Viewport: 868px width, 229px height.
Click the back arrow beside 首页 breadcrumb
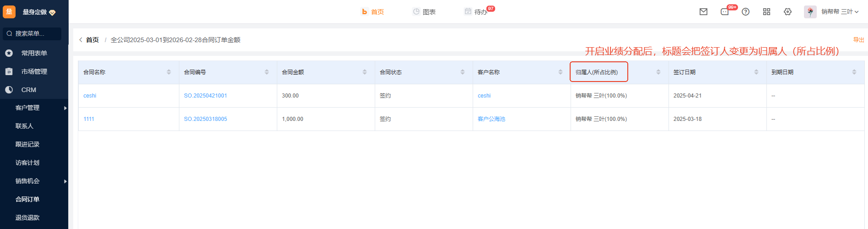click(x=81, y=40)
